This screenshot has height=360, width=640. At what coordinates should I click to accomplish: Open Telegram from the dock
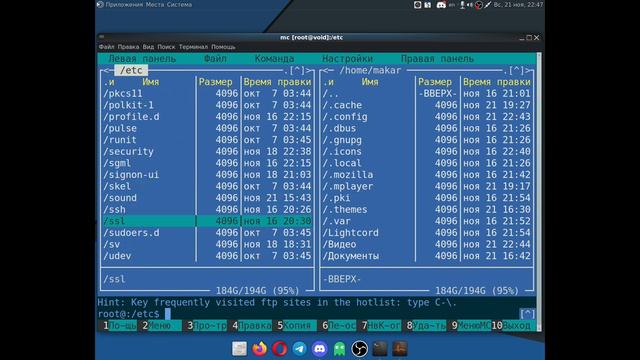click(x=299, y=349)
